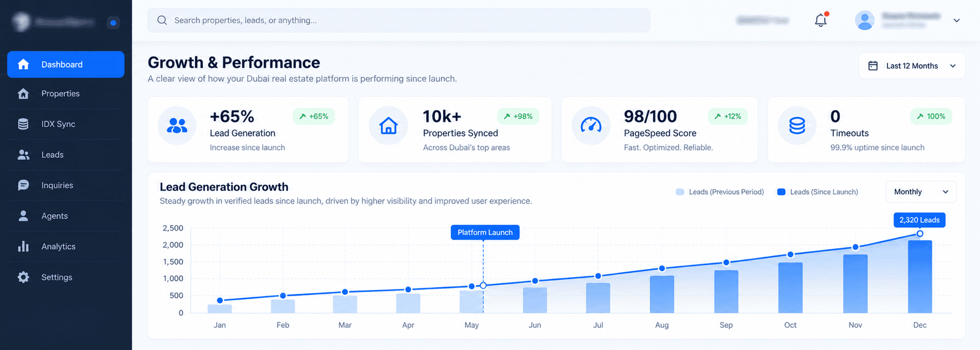This screenshot has width=980, height=350.
Task: Open notifications via the bell icon
Action: pyautogui.click(x=821, y=20)
